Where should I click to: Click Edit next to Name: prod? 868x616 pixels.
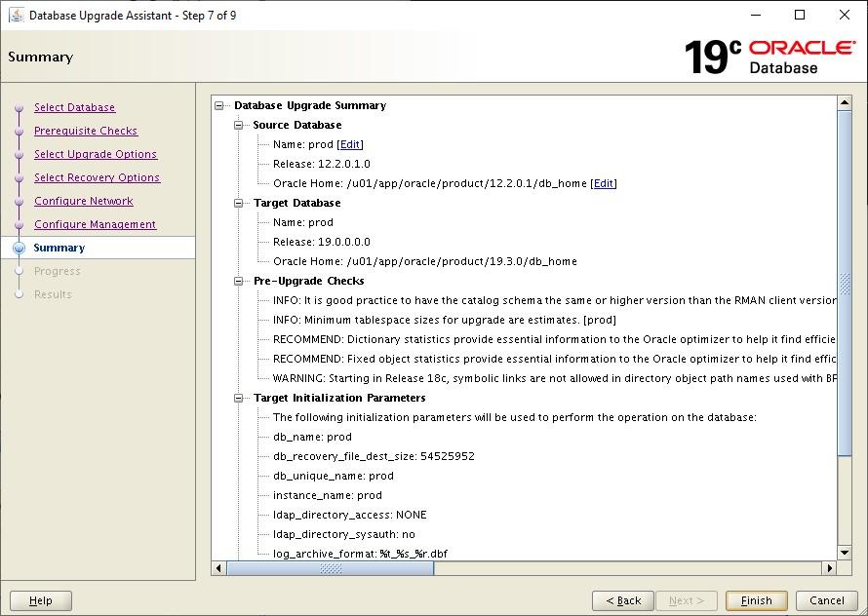[x=351, y=144]
